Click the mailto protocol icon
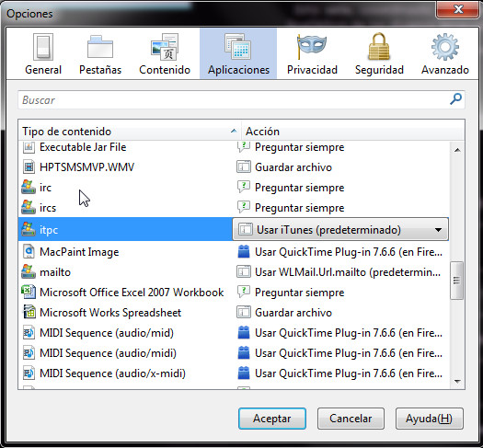 click(x=28, y=272)
